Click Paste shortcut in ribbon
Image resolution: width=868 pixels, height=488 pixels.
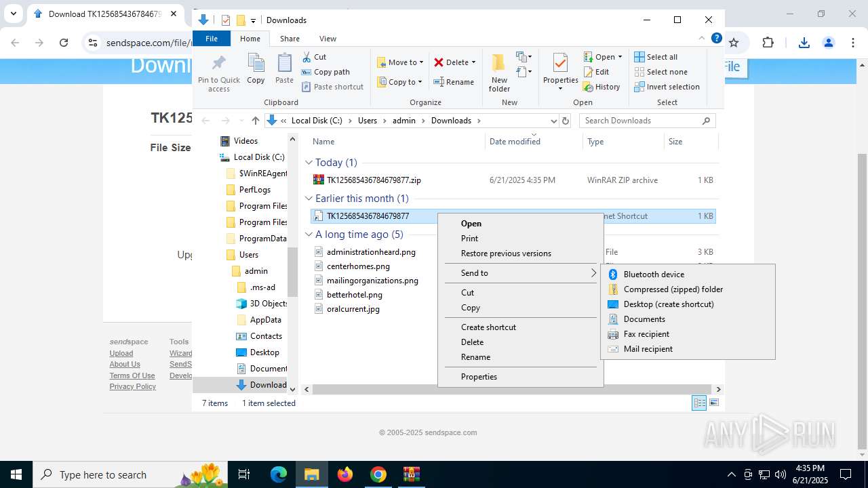pyautogui.click(x=332, y=87)
